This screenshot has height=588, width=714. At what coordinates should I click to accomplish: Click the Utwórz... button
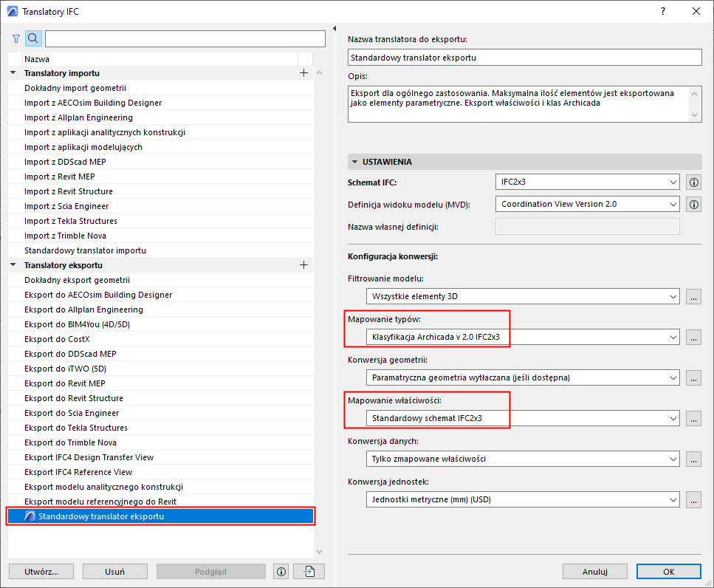coord(41,572)
